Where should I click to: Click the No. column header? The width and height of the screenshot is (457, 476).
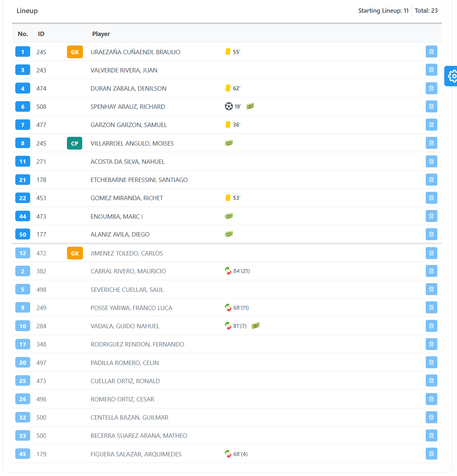[23, 34]
